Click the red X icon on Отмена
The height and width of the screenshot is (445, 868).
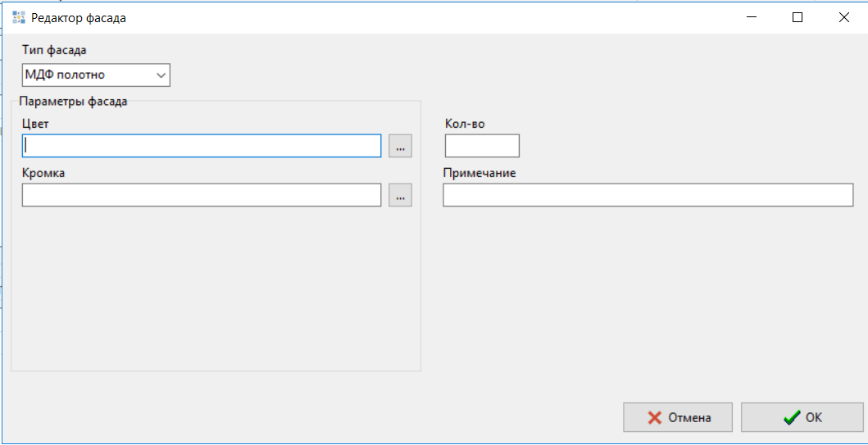point(654,417)
